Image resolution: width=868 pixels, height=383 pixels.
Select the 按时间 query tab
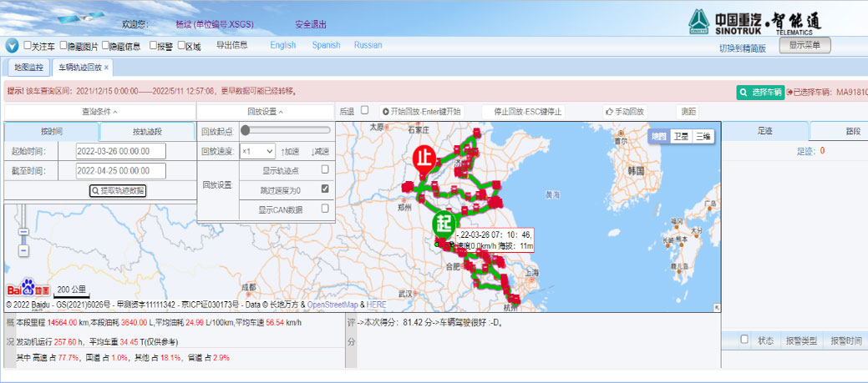(x=52, y=132)
